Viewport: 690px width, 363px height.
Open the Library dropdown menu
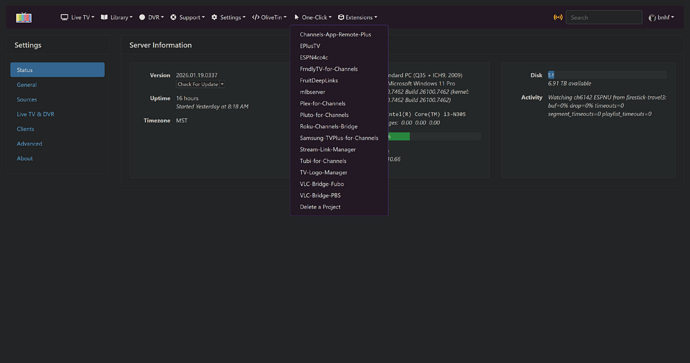point(117,18)
